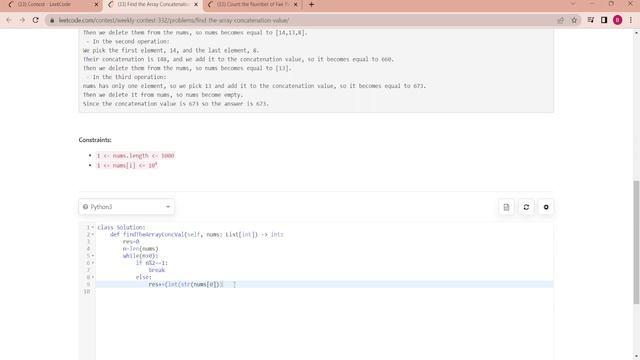Close the Contest - LeetCode tab
The height and width of the screenshot is (360, 640).
point(97,4)
